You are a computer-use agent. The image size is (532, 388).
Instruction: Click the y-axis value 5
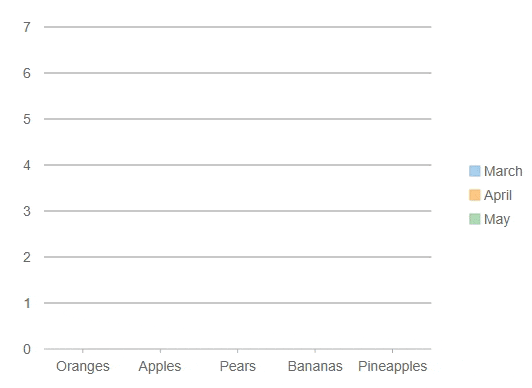point(27,119)
